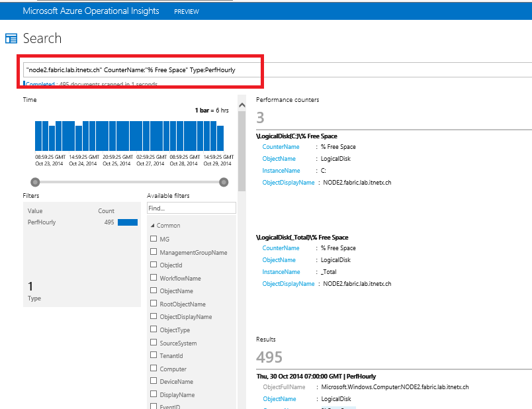This screenshot has width=532, height=409.
Task: Click the Value column header in Filters
Action: (x=35, y=210)
